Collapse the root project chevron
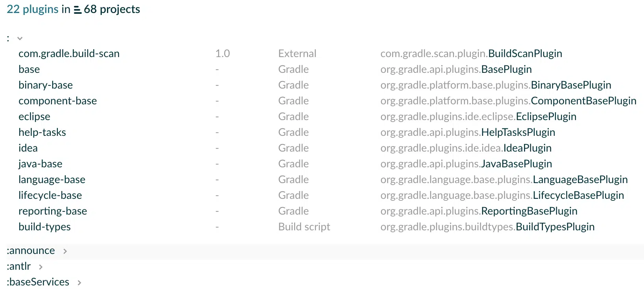The image size is (644, 289). click(20, 39)
